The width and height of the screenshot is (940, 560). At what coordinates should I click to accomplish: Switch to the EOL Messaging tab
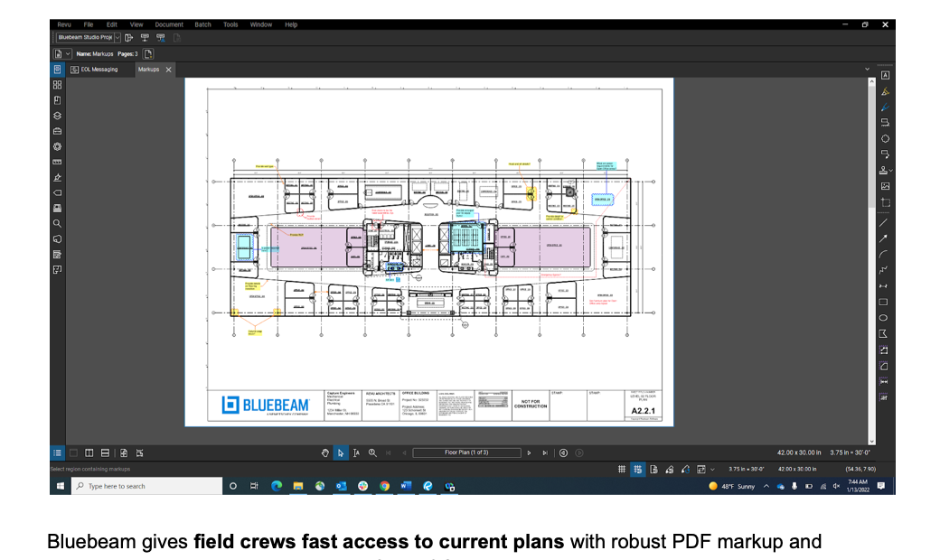pyautogui.click(x=99, y=69)
